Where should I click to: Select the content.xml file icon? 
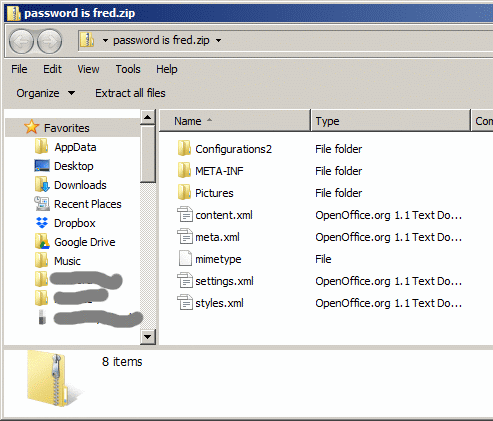[x=185, y=214]
